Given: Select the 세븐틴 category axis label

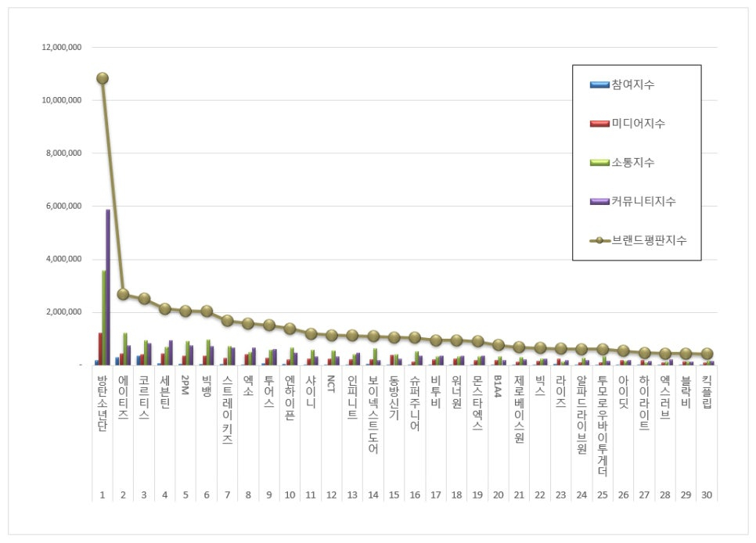Looking at the screenshot, I should coord(165,392).
